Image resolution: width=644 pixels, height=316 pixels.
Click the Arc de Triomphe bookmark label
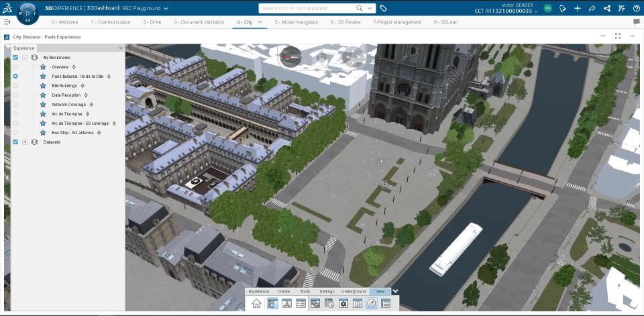[67, 114]
